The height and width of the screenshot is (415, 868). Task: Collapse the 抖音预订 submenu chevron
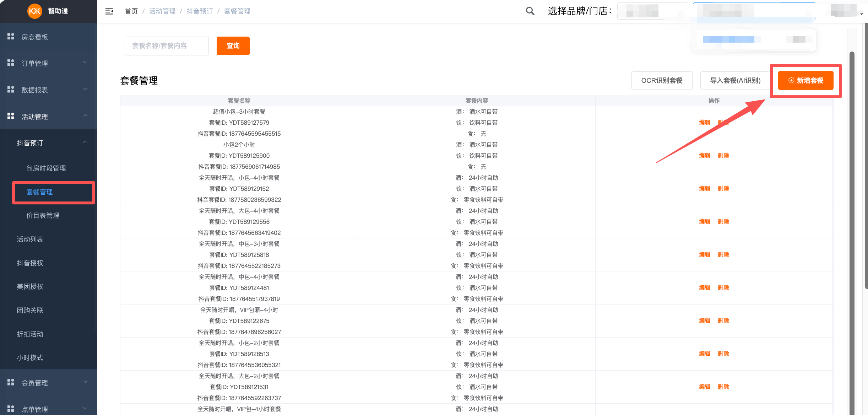(85, 142)
